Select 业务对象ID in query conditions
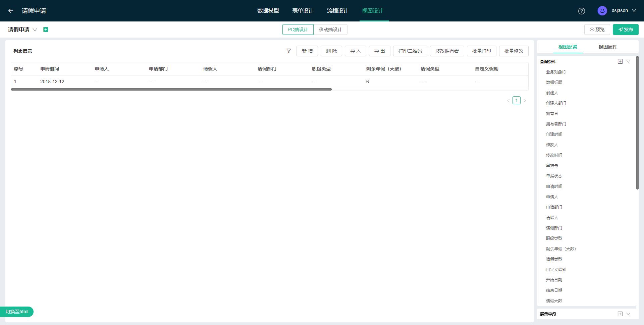Viewport: 644px width, 325px height. pyautogui.click(x=556, y=72)
